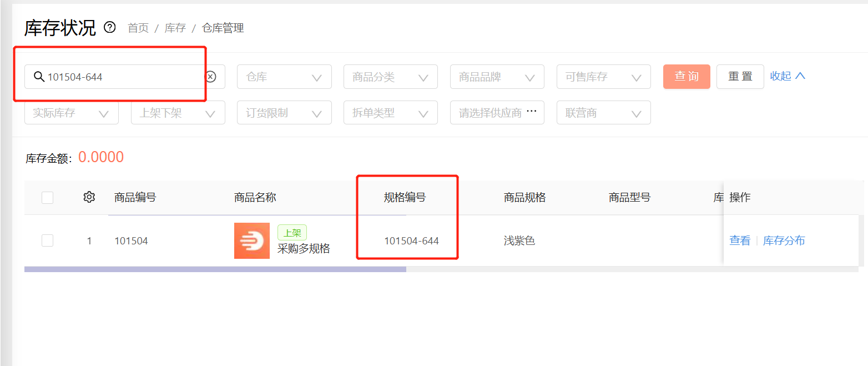Click the help question mark icon

pos(110,27)
